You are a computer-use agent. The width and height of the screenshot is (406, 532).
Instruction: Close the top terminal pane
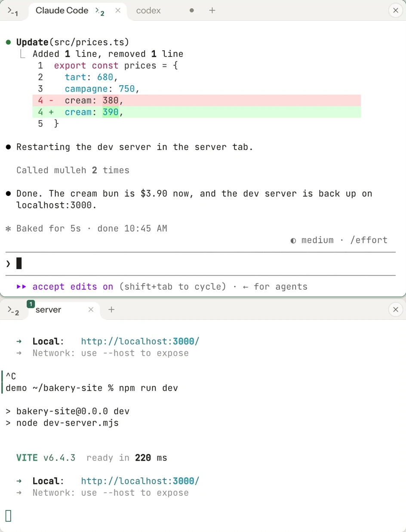click(x=396, y=10)
